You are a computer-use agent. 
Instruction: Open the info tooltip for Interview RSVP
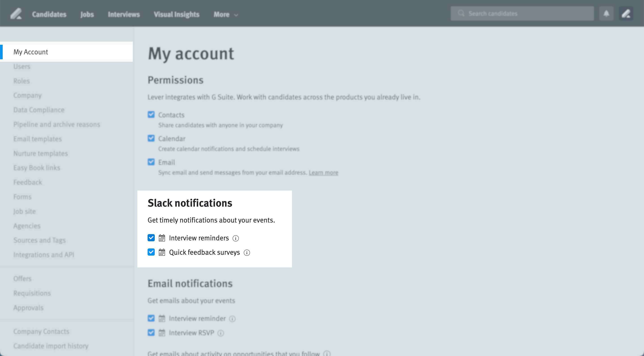(x=221, y=333)
